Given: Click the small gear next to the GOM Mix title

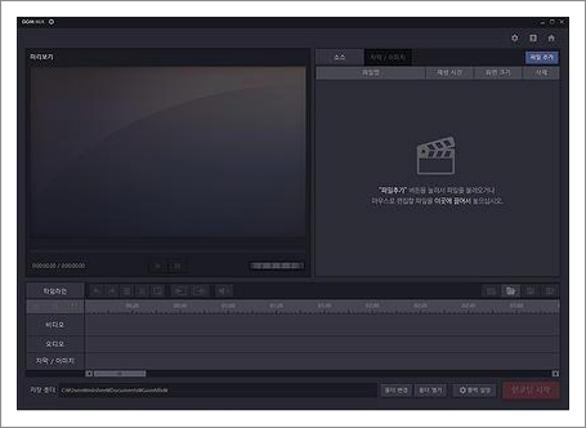Looking at the screenshot, I should tap(51, 22).
